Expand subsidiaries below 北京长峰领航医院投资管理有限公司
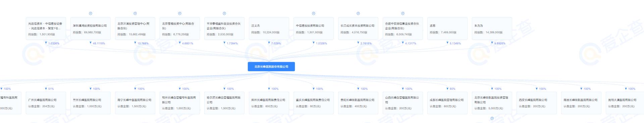Screen dimensions: 644x123 click(x=492, y=118)
